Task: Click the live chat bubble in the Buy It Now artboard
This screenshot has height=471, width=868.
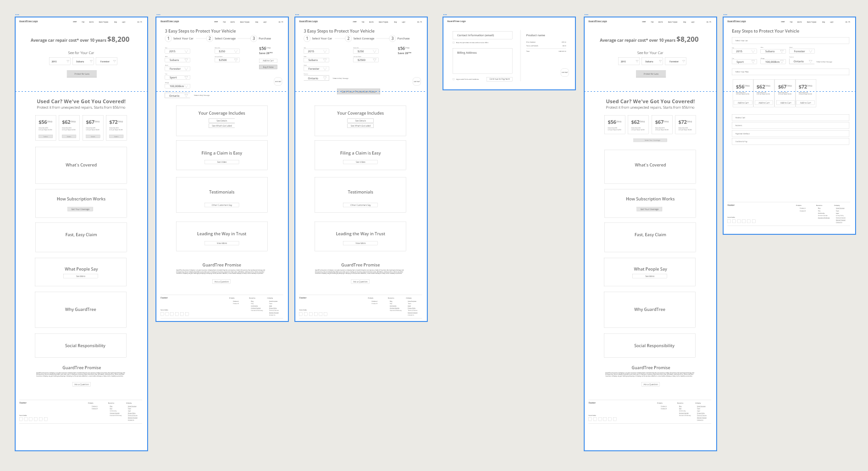Action: click(278, 82)
